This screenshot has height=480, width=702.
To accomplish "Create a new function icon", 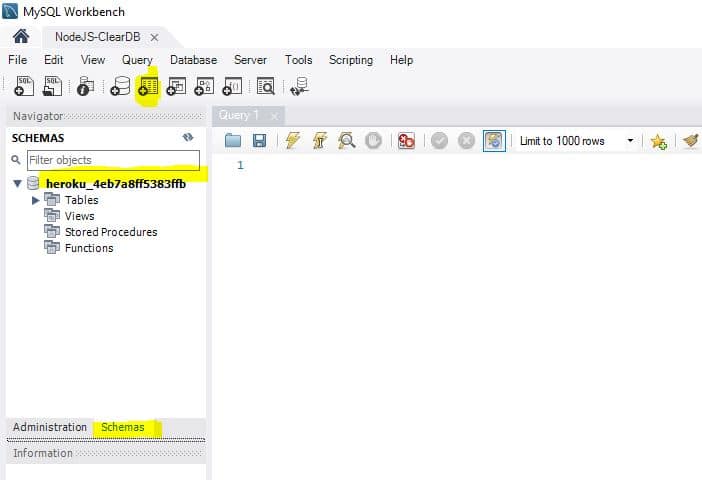I will (232, 86).
